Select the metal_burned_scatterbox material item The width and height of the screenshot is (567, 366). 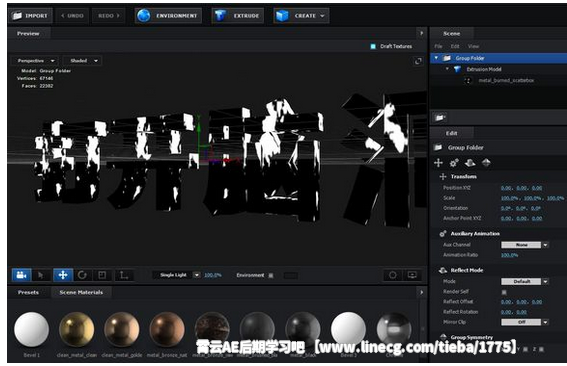point(506,80)
